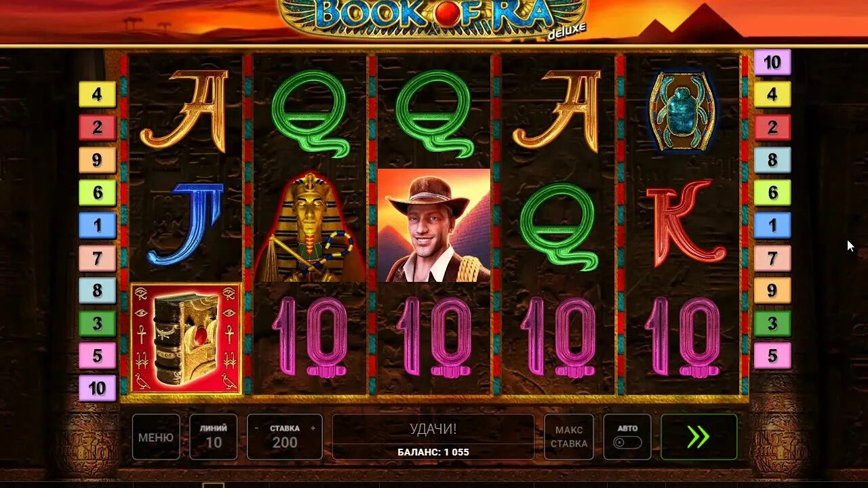
Task: Click the МАКС СТАВКА button
Action: pos(569,437)
